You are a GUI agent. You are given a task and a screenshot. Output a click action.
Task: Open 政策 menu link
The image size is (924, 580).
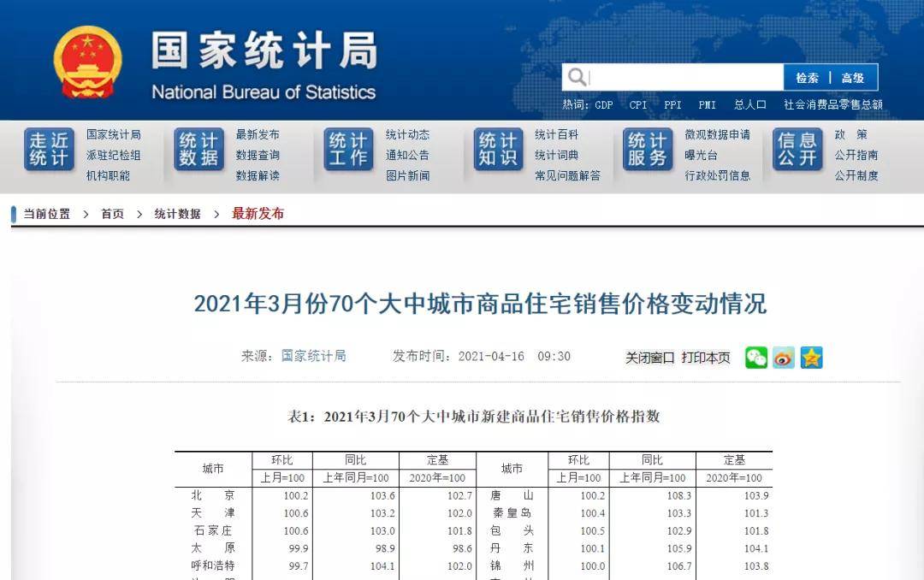(x=851, y=134)
